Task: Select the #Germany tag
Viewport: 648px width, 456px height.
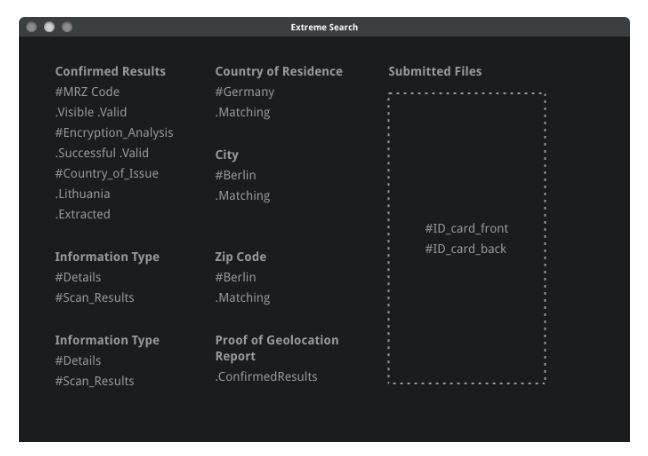Action: coord(245,92)
